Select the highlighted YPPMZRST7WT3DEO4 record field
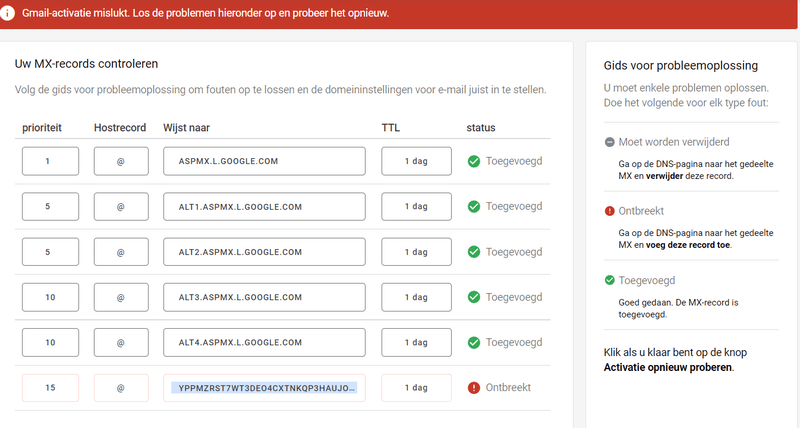The width and height of the screenshot is (800, 428). pyautogui.click(x=264, y=387)
